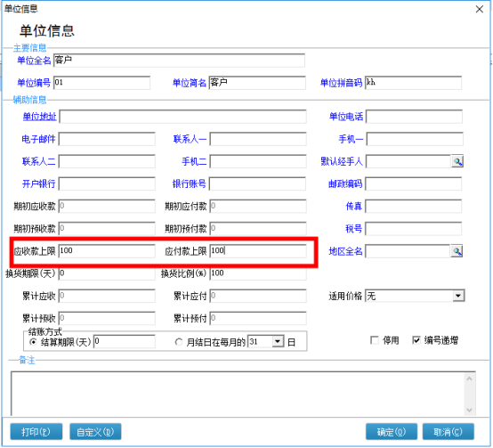Image resolution: width=493 pixels, height=448 pixels.
Task: Open the 单位地址 link
Action: click(x=40, y=117)
